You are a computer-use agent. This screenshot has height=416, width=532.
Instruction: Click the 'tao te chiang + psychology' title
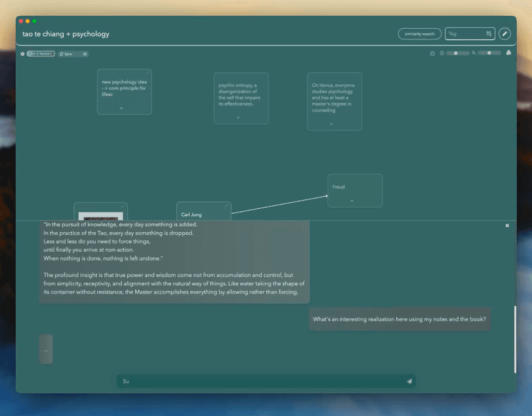coord(66,34)
